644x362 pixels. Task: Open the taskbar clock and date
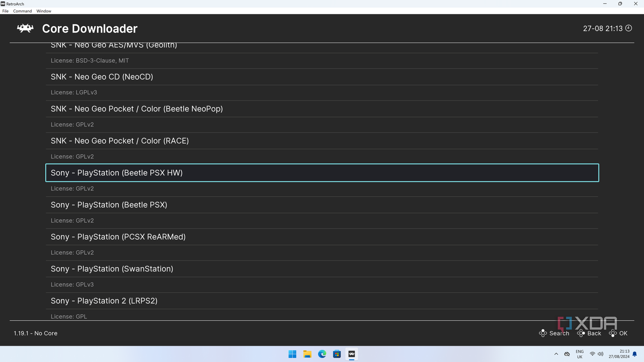pos(619,354)
